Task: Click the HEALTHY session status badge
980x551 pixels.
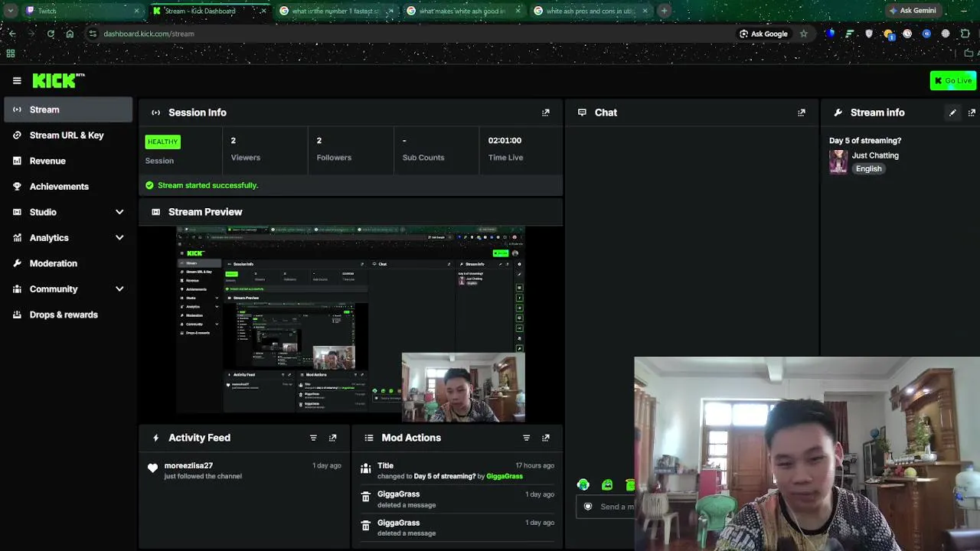Action: pos(163,142)
